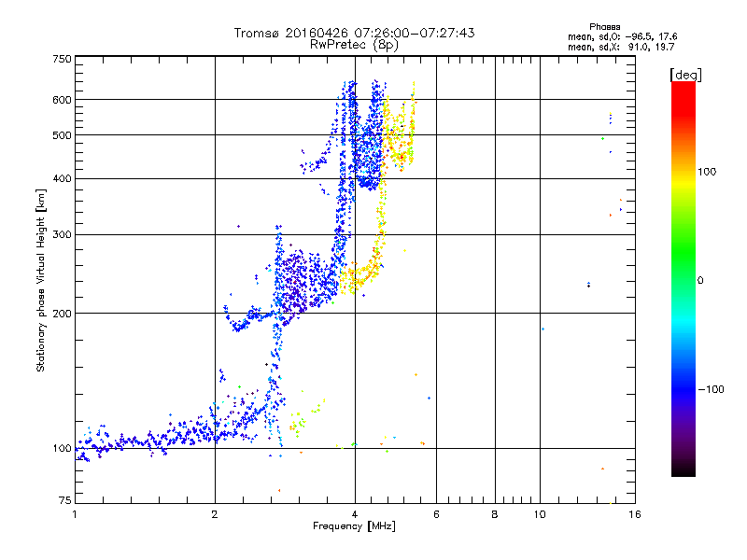Click the x-axis label '2'
Screen dimensions: 747x560
pyautogui.click(x=215, y=514)
